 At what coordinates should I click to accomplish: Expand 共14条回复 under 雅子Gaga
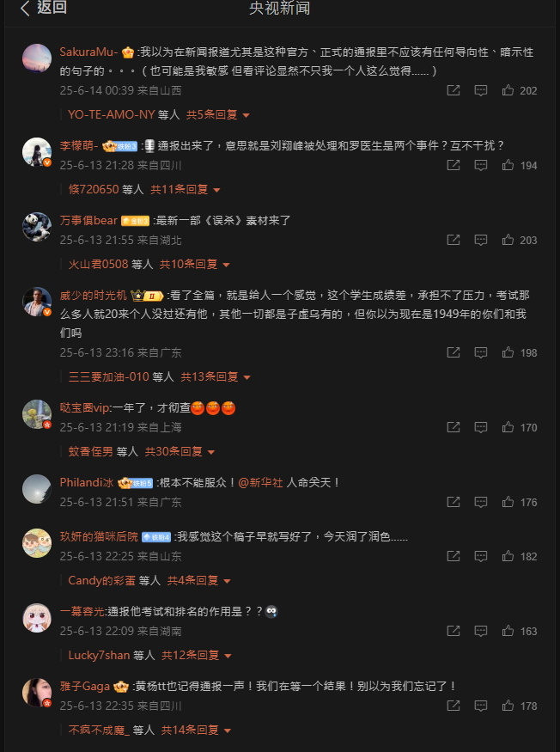coord(197,730)
